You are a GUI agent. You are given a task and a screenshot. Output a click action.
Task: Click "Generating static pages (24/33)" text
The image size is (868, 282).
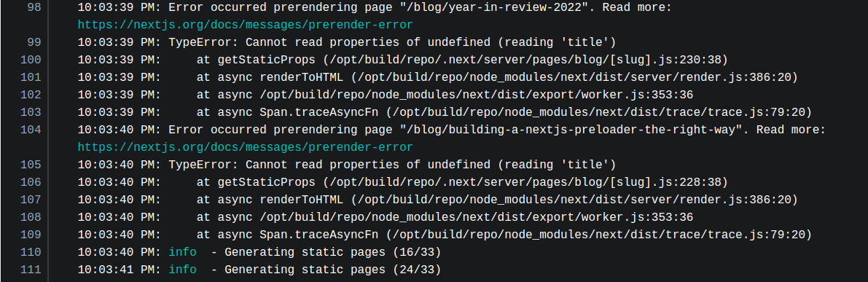[332, 270]
